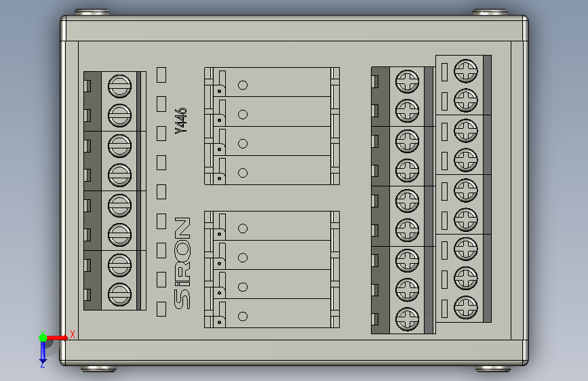Select the bottommost relay in the lower relay block

pos(271,313)
